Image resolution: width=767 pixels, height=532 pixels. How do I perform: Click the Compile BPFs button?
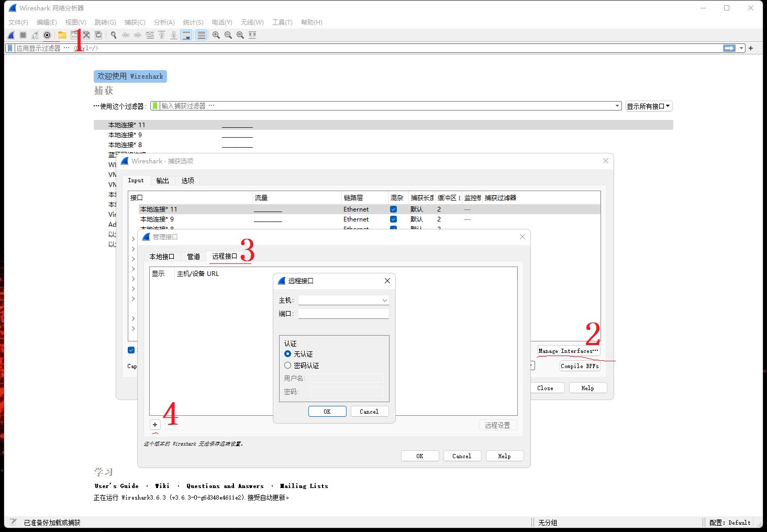pos(580,366)
